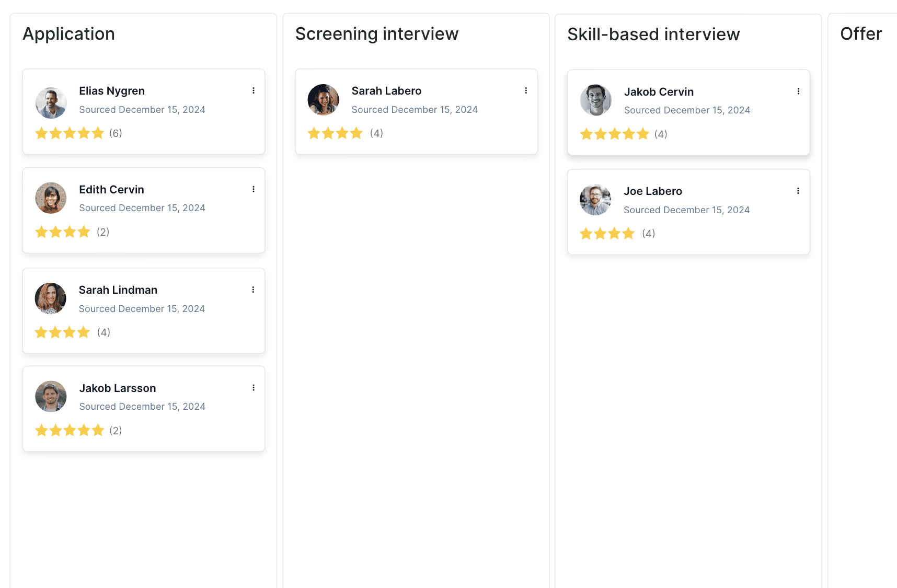Open options menu for Elias Nygren card
This screenshot has width=897, height=588.
coord(254,90)
